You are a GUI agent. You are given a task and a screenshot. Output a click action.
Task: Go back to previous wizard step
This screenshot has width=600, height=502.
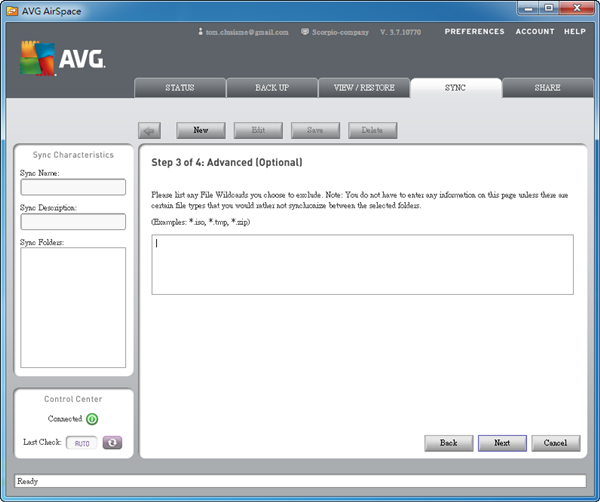(x=449, y=443)
